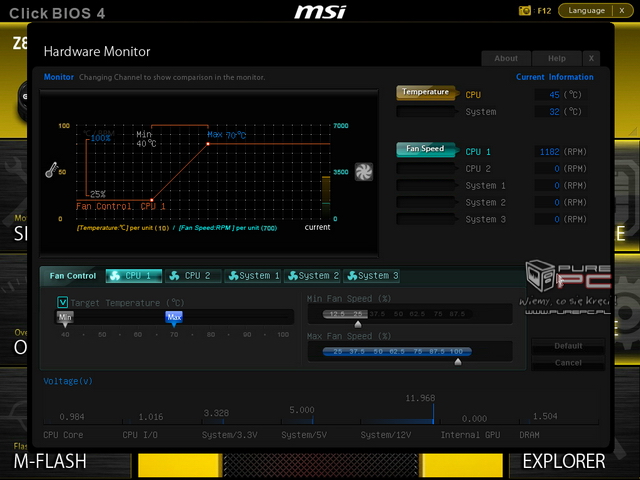Toggle the Fan Speed CPU 1 channel button
Image resolution: width=640 pixels, height=480 pixels.
426,149
